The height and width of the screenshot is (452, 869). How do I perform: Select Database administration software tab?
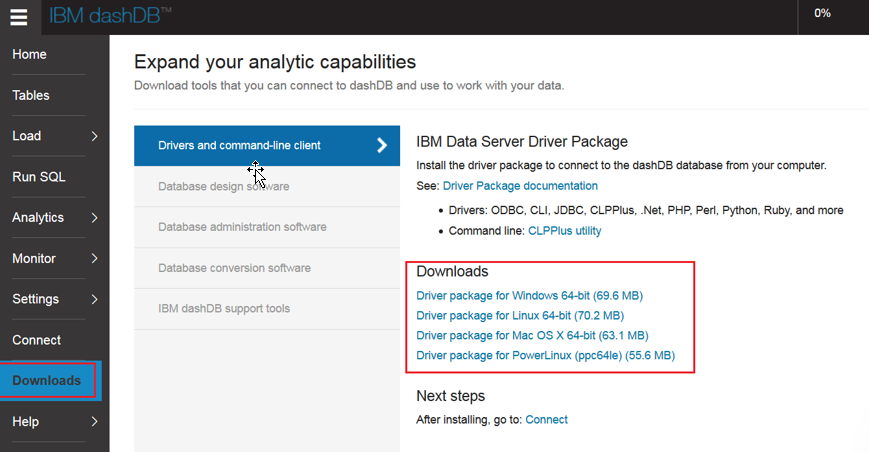pyautogui.click(x=267, y=227)
